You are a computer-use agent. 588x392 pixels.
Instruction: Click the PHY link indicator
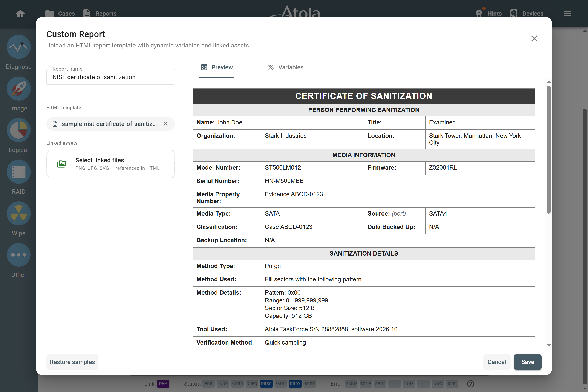163,384
